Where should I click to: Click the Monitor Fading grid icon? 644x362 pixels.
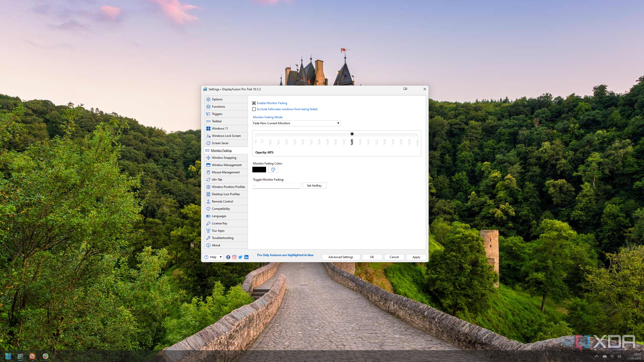[x=207, y=150]
